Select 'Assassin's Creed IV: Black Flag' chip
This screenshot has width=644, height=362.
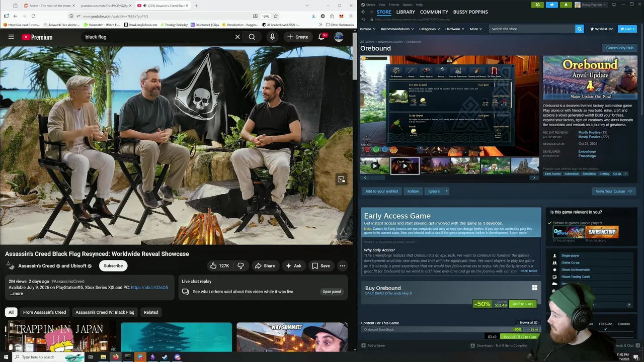click(105, 312)
